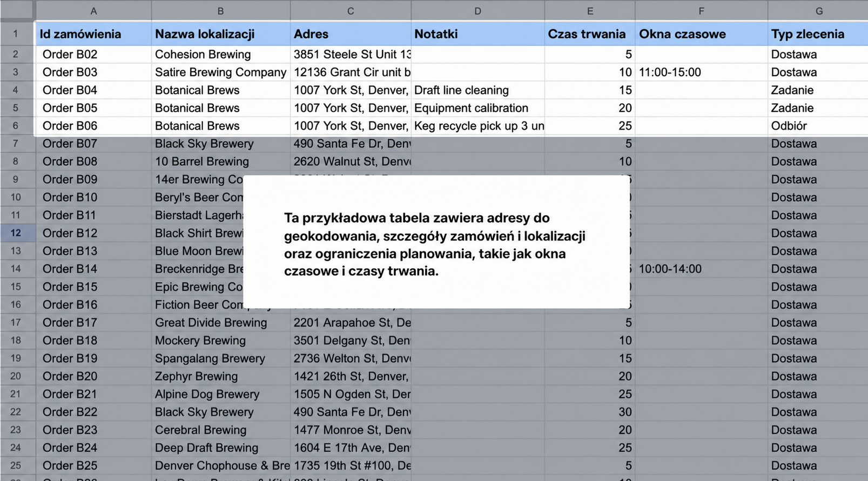Click the "Nazwa lokalizacji" header cell

[x=220, y=33]
